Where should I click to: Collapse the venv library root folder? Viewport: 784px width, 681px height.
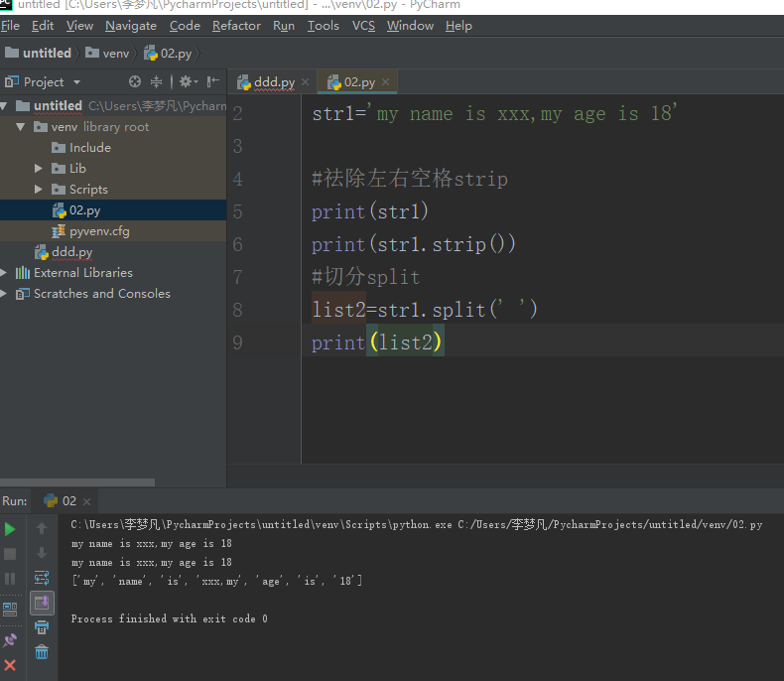pos(21,127)
